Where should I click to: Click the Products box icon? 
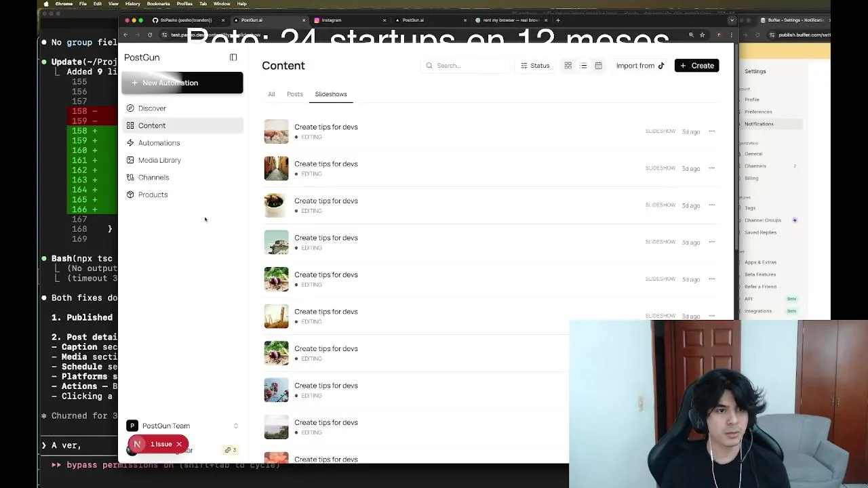click(130, 195)
